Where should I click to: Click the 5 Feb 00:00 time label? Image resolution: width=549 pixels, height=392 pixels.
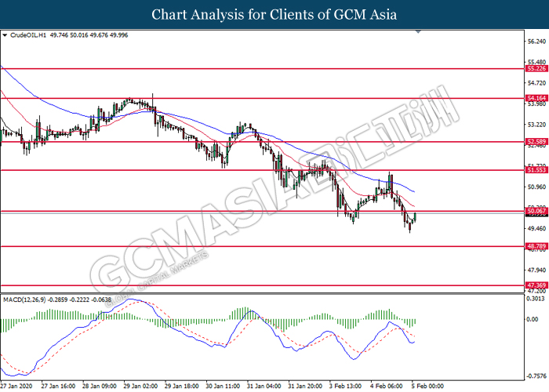coord(427,386)
